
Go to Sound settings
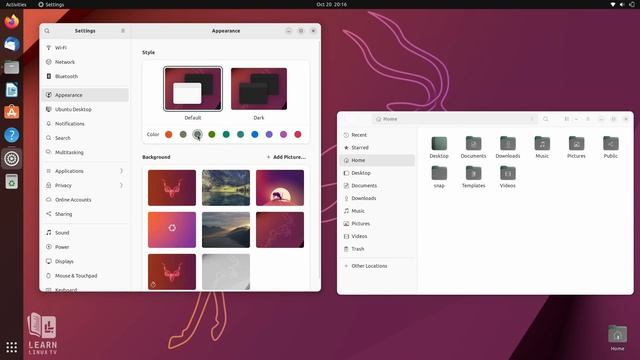click(x=85, y=233)
